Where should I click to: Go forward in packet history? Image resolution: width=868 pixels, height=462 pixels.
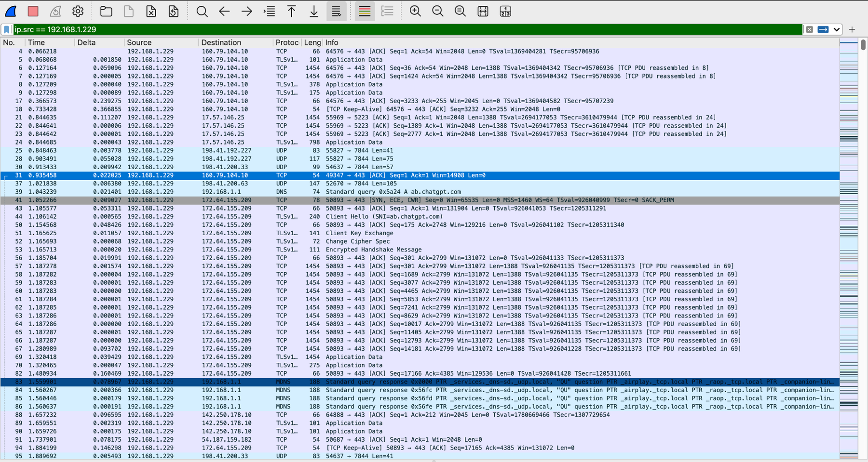[x=247, y=11]
